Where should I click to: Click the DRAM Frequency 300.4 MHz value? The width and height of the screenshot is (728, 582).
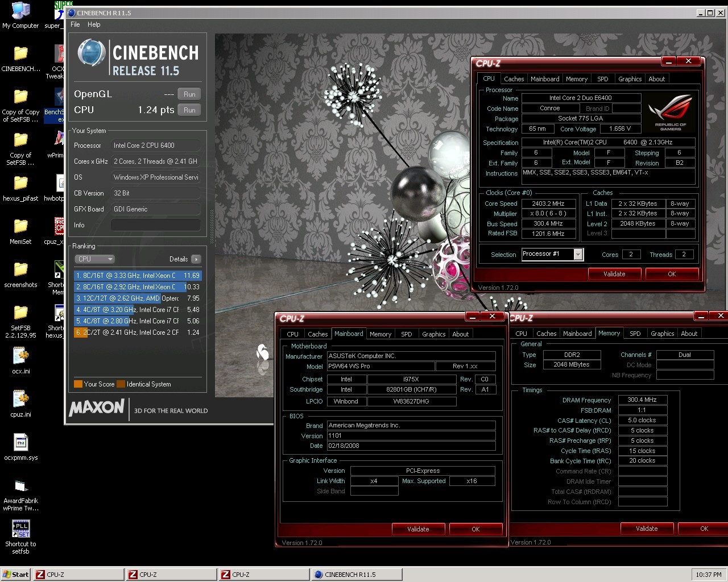[643, 400]
